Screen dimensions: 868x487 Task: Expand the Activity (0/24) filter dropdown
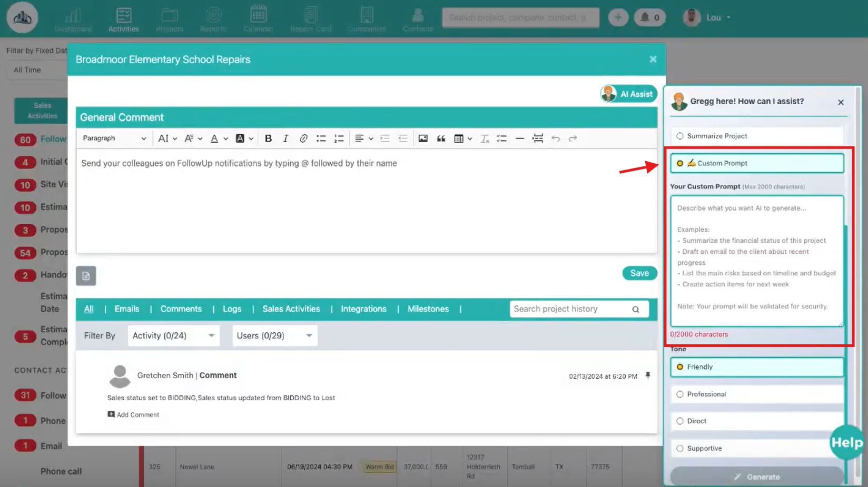[173, 335]
